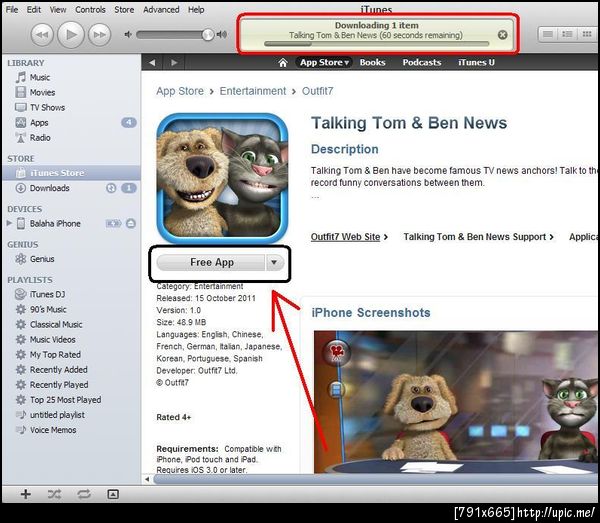Click the Next track fast-forward button

point(99,35)
